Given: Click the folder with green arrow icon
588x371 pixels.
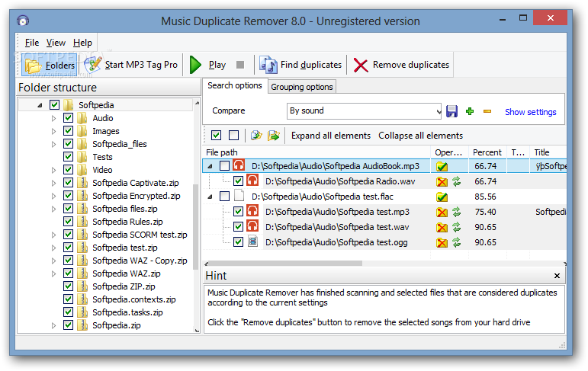Looking at the screenshot, I should [x=274, y=136].
